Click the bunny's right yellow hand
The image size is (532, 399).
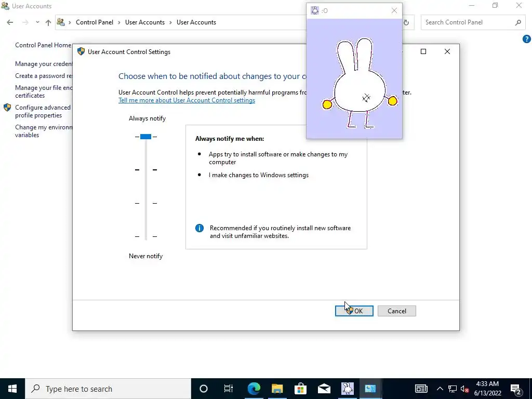pos(392,101)
